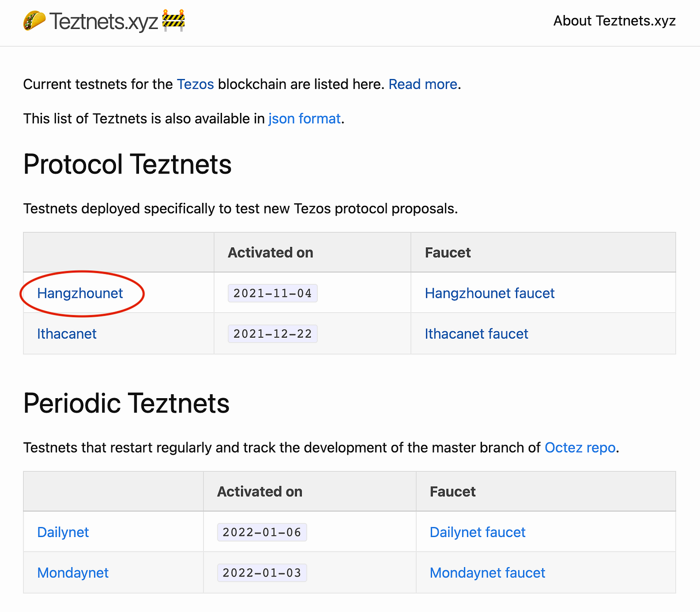
Task: Click the Read more link
Action: tap(423, 84)
